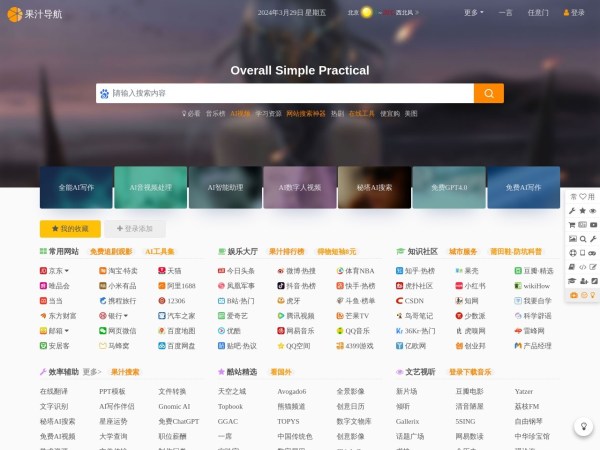Click the lifebuoy icon in the side panel
Image resolution: width=600 pixels, height=450 pixels.
tap(572, 253)
